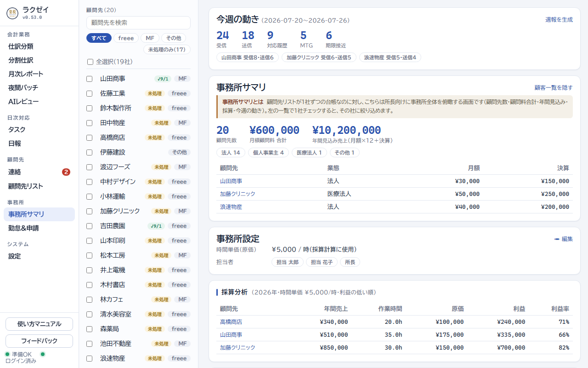
Task: Click 中村デザイン in the client list
Action: click(118, 182)
